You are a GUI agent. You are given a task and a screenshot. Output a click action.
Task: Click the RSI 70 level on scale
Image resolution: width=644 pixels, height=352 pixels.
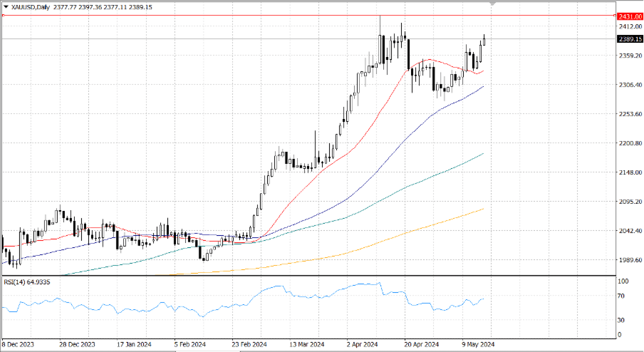(x=621, y=296)
